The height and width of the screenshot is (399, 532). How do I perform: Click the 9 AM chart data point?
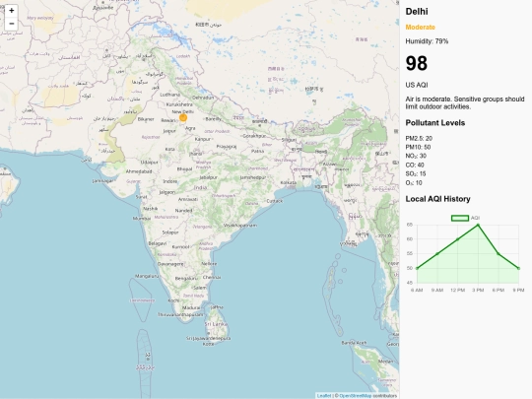coord(437,254)
